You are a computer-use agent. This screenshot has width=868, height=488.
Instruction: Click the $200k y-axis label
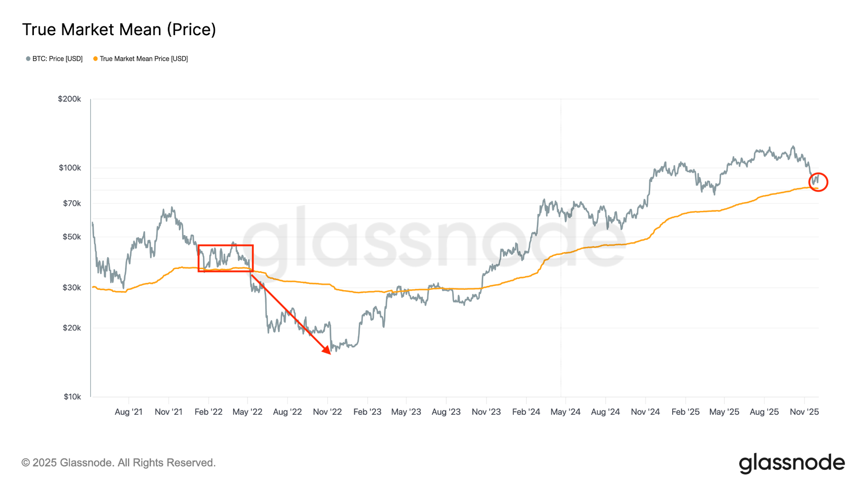point(69,99)
